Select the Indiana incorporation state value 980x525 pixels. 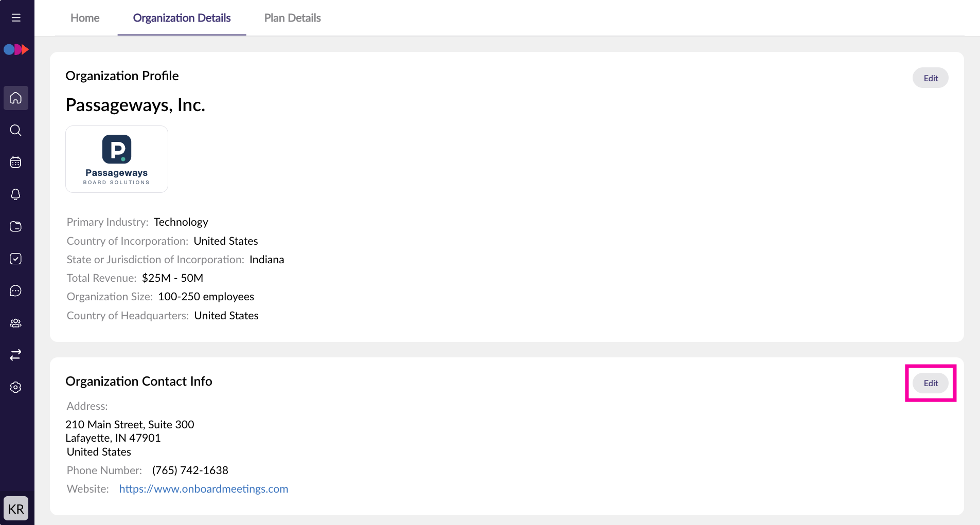click(x=266, y=260)
